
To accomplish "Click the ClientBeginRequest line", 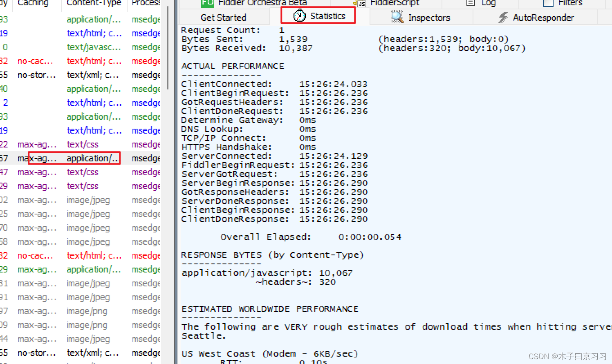I will point(275,93).
